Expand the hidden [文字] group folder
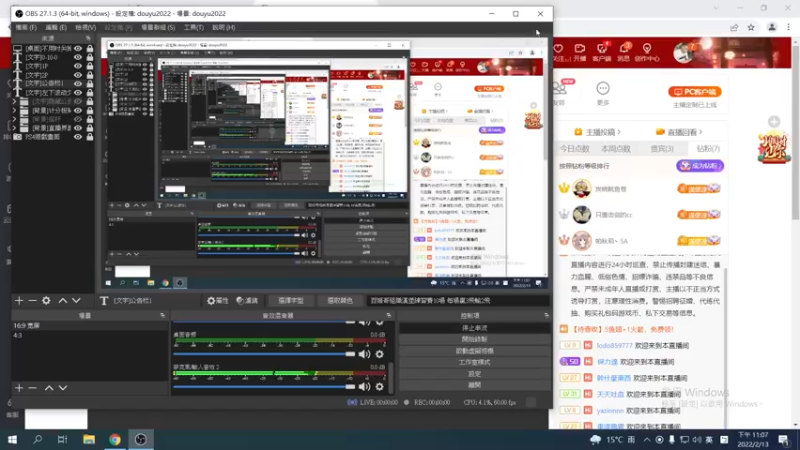 (x=14, y=102)
